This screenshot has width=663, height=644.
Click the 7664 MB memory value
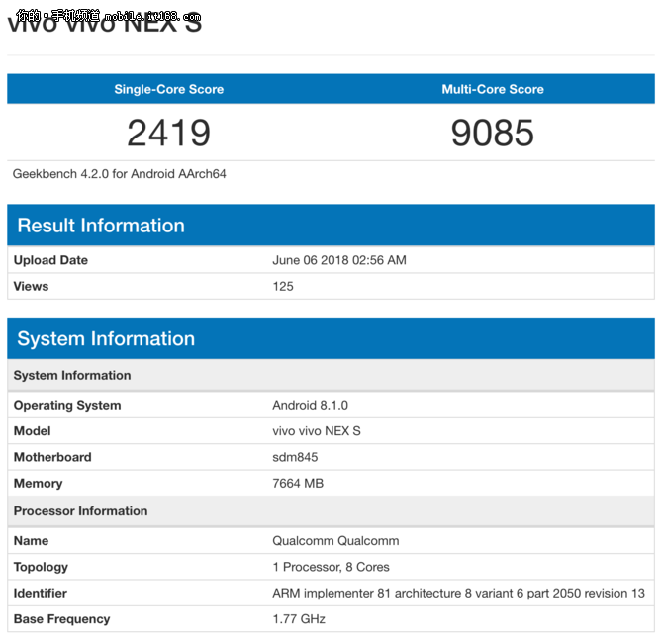click(298, 483)
